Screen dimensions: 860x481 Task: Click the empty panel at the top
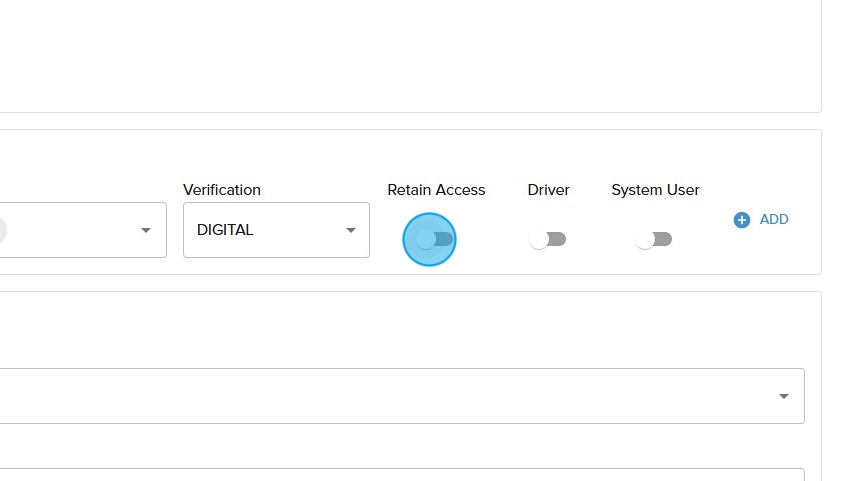point(400,55)
